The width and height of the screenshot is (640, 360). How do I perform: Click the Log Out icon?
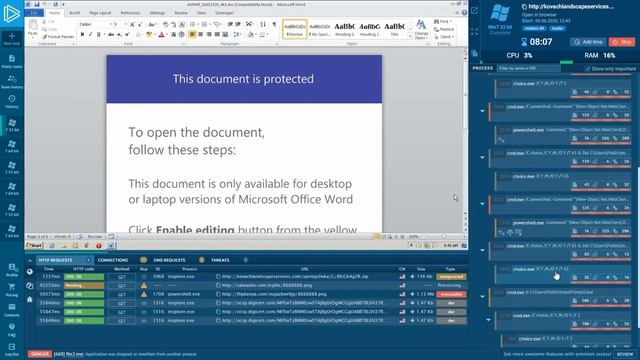coord(12,349)
